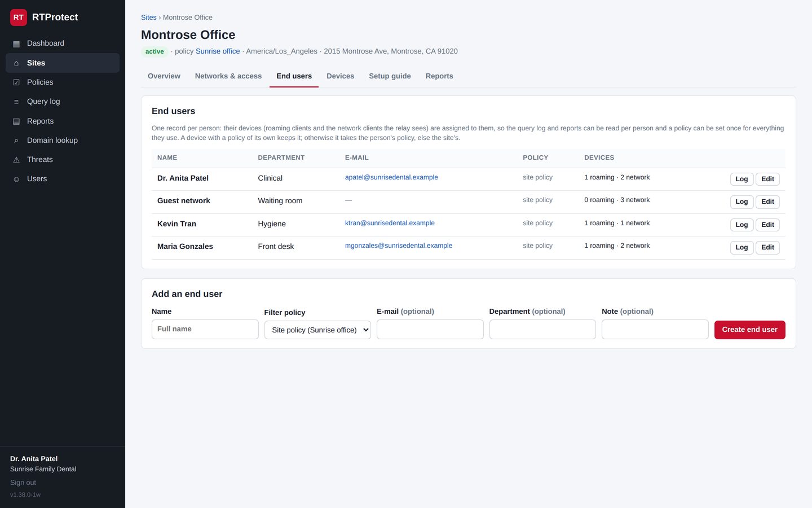The image size is (812, 508).
Task: Click the RTProtect logo icon
Action: click(x=19, y=17)
